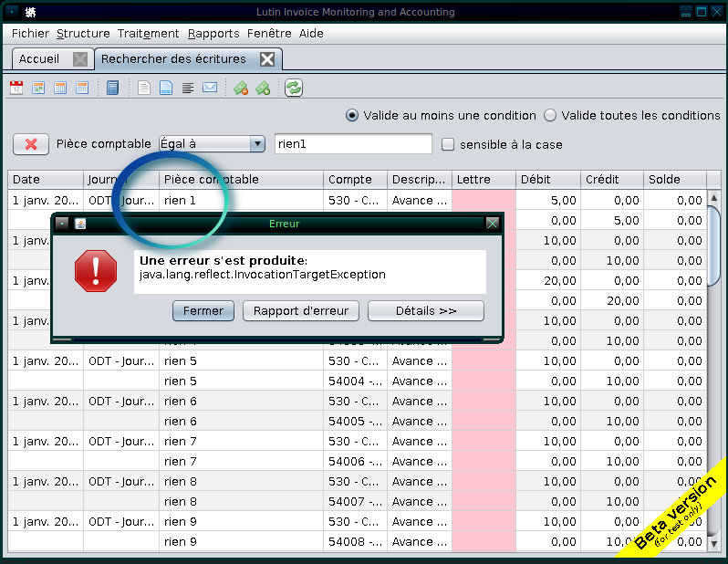
Task: Switch to the Accueil tab
Action: click(39, 59)
